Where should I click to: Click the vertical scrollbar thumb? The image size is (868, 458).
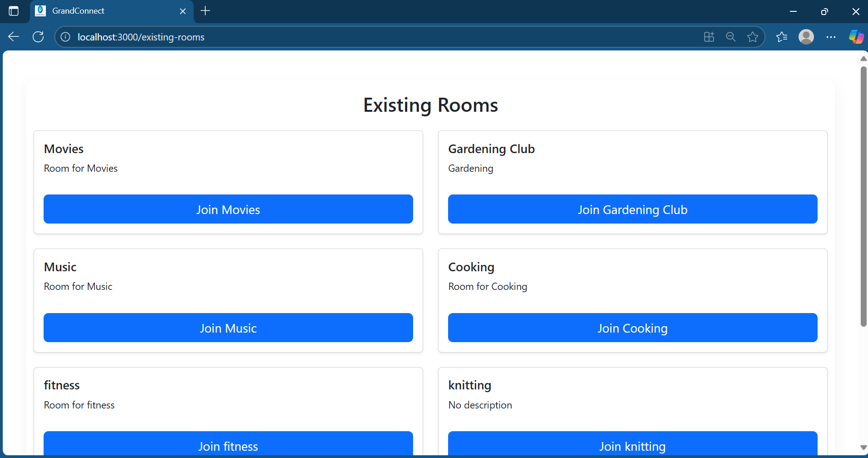[x=863, y=196]
